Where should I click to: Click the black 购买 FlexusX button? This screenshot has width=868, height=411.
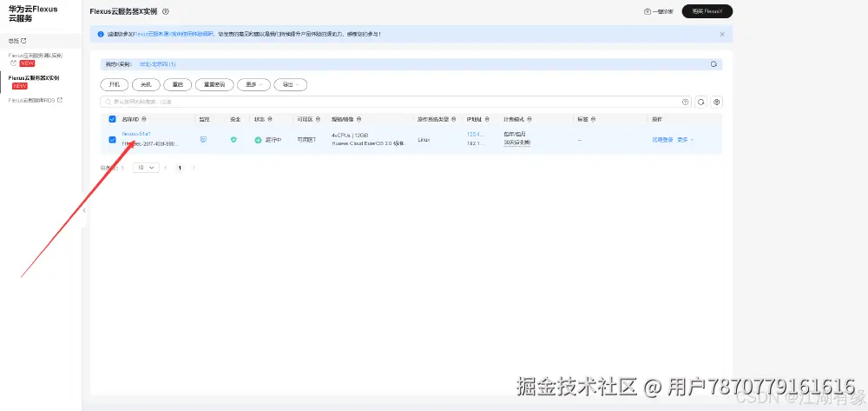click(x=707, y=11)
